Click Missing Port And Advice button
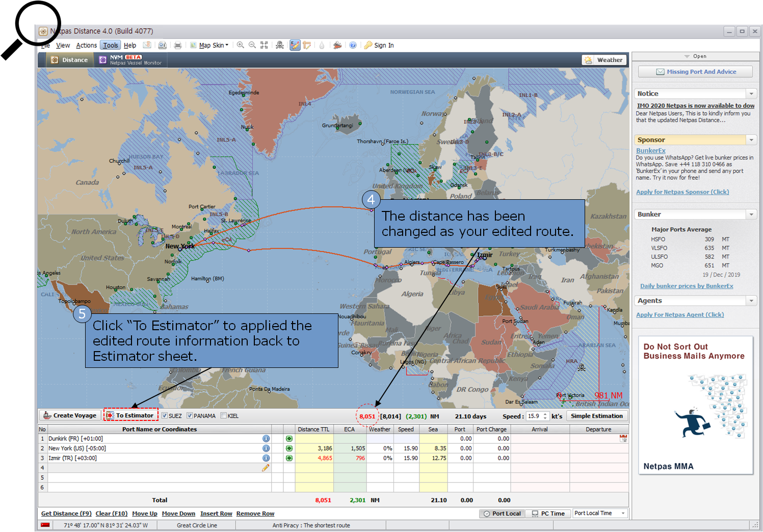Viewport: 763px width, 532px height. [696, 72]
